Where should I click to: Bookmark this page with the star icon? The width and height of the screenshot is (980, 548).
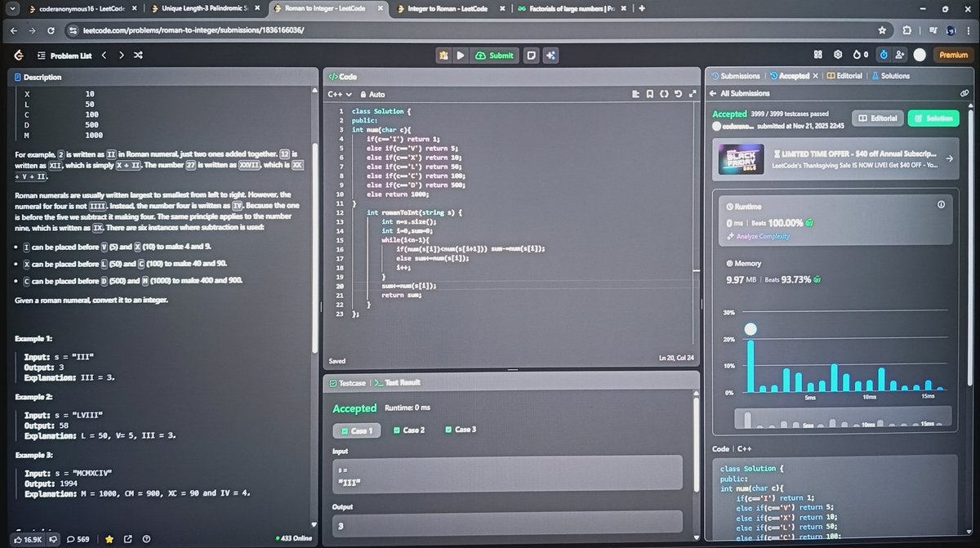pos(881,29)
